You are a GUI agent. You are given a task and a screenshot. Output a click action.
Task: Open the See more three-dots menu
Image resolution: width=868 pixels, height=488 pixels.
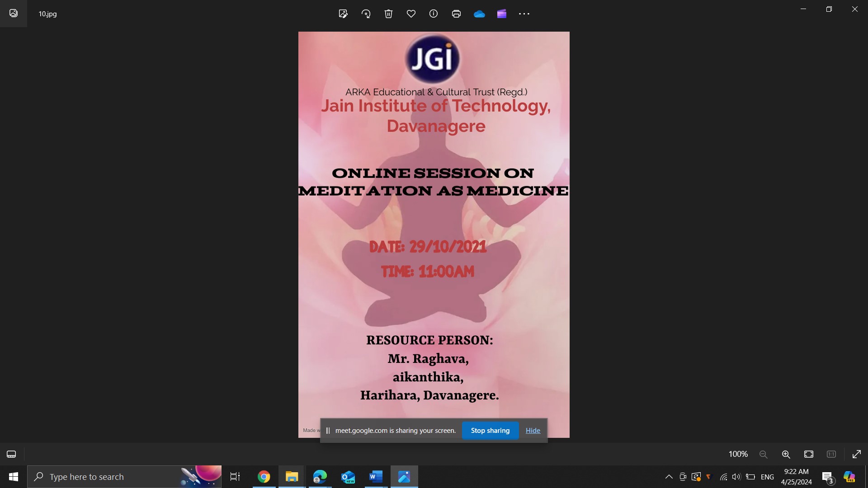click(524, 14)
